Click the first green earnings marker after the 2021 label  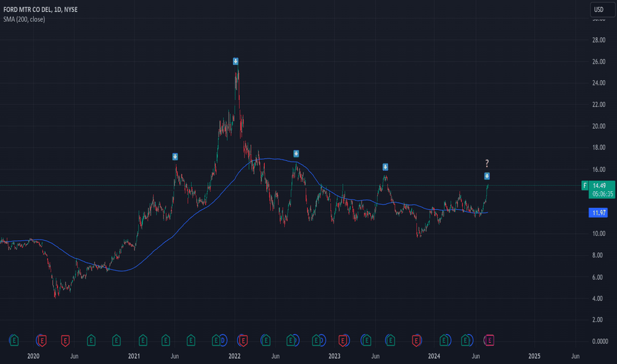click(143, 340)
